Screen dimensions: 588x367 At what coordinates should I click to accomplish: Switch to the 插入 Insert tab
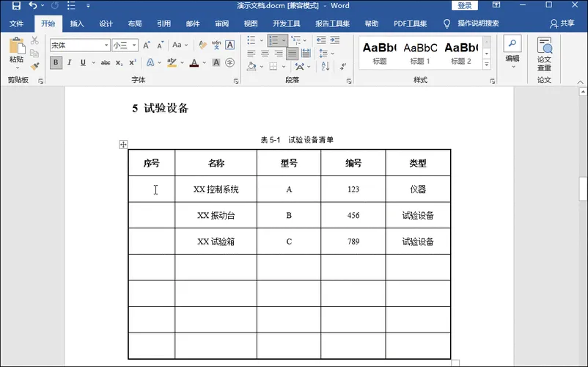(77, 23)
